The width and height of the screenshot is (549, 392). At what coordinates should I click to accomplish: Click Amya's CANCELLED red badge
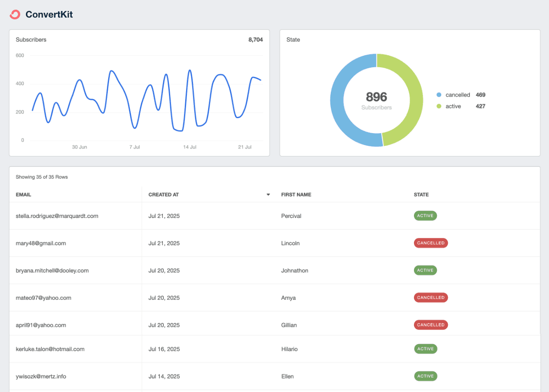click(x=431, y=298)
